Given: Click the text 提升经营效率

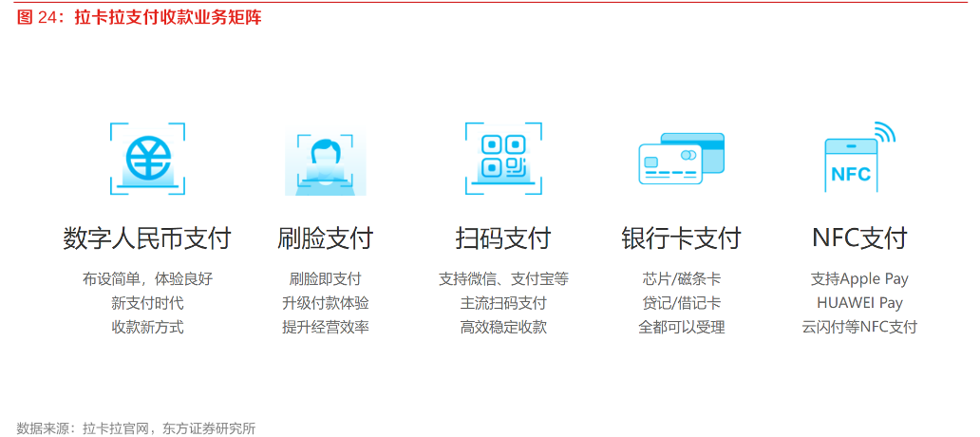Looking at the screenshot, I should (325, 327).
